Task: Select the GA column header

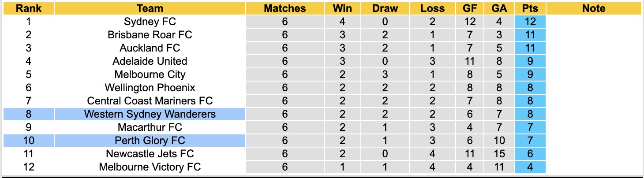Action: 499,8
